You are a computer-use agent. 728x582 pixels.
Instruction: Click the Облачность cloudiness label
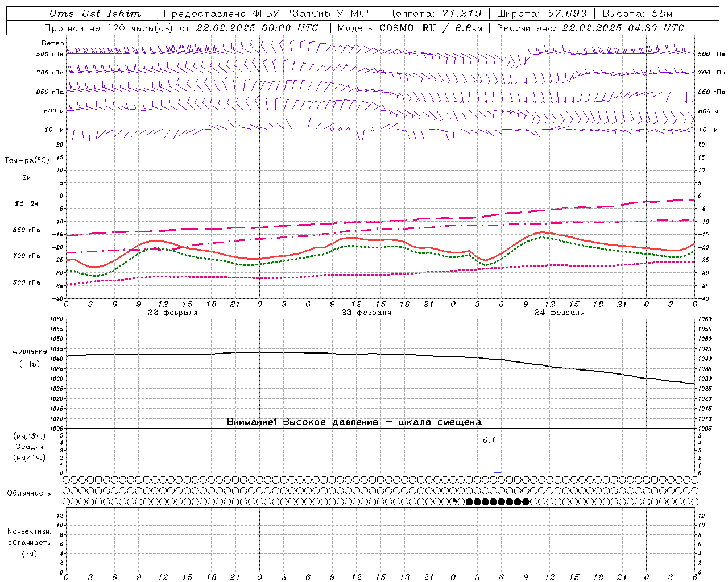point(29,493)
